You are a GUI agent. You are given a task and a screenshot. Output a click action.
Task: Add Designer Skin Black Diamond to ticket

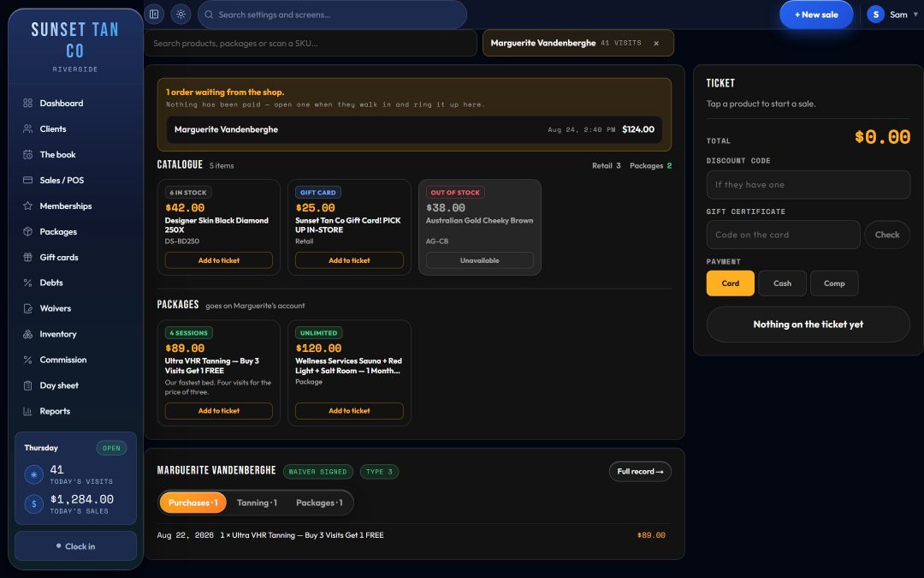pyautogui.click(x=219, y=260)
